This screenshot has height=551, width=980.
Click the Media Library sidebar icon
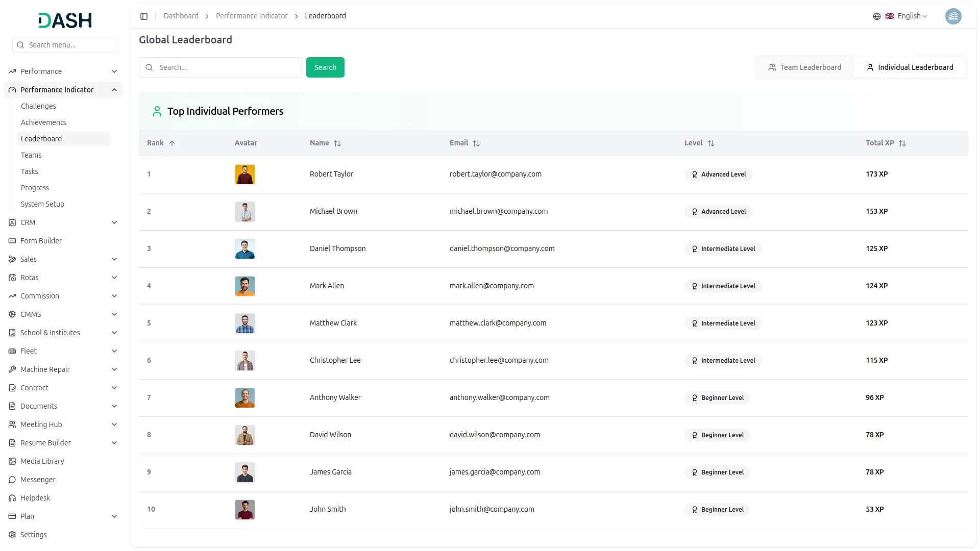12,461
